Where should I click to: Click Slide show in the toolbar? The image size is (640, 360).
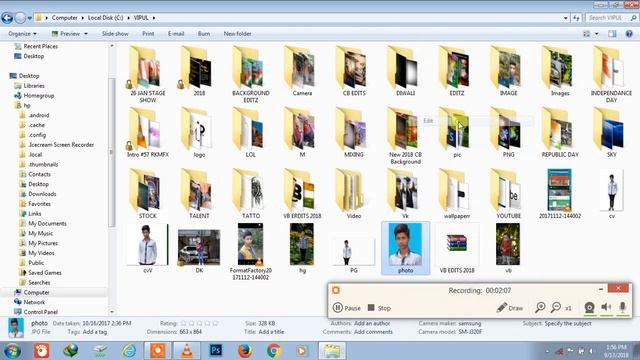(x=115, y=34)
